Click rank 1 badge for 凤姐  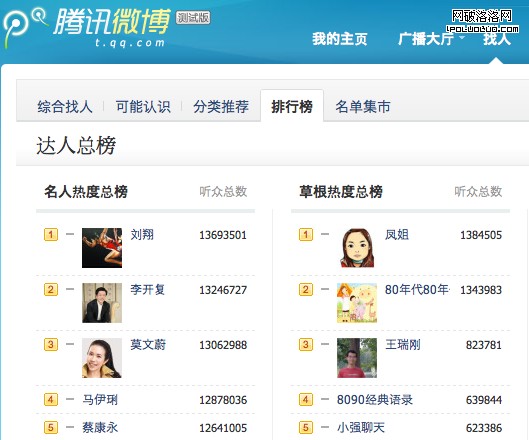306,235
